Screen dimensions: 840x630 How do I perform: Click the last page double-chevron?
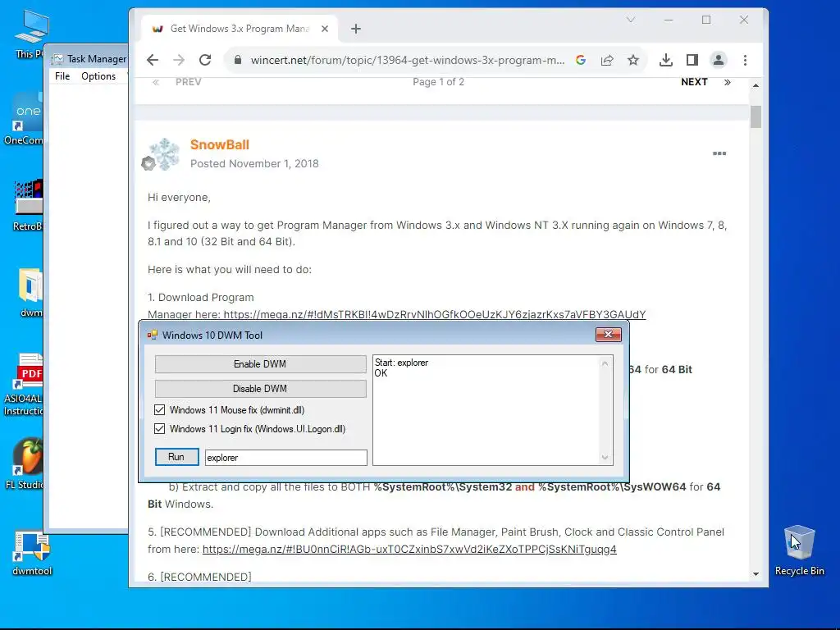click(727, 82)
